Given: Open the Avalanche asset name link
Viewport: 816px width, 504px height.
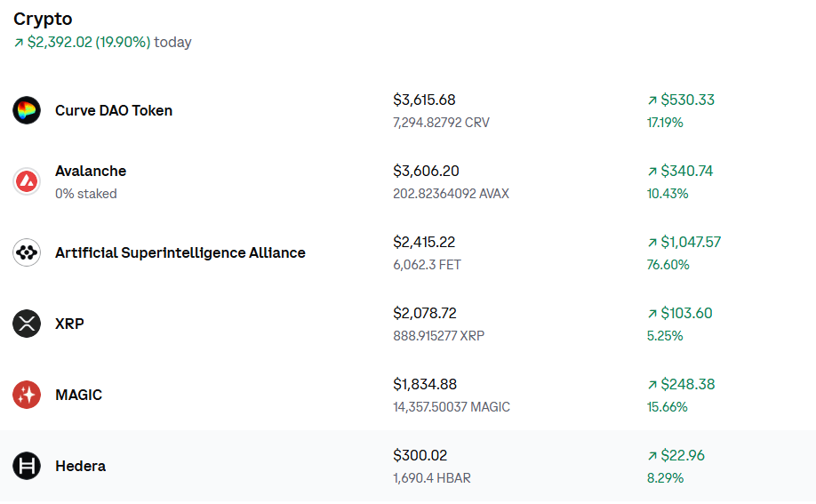Looking at the screenshot, I should [x=91, y=171].
